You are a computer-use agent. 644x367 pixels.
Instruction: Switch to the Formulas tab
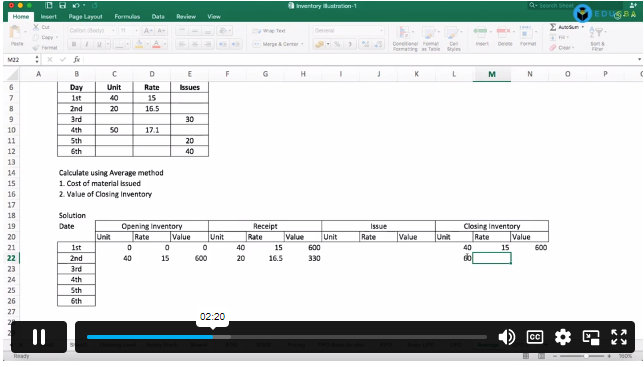tap(127, 16)
